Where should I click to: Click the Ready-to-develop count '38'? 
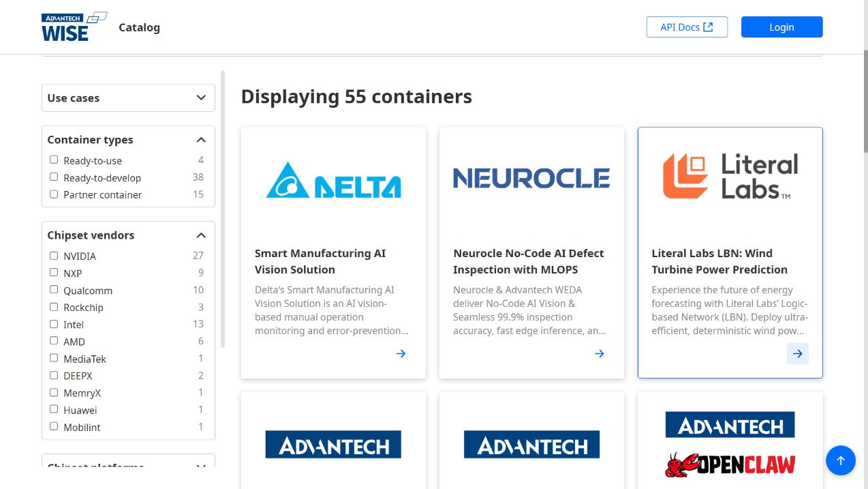point(198,177)
